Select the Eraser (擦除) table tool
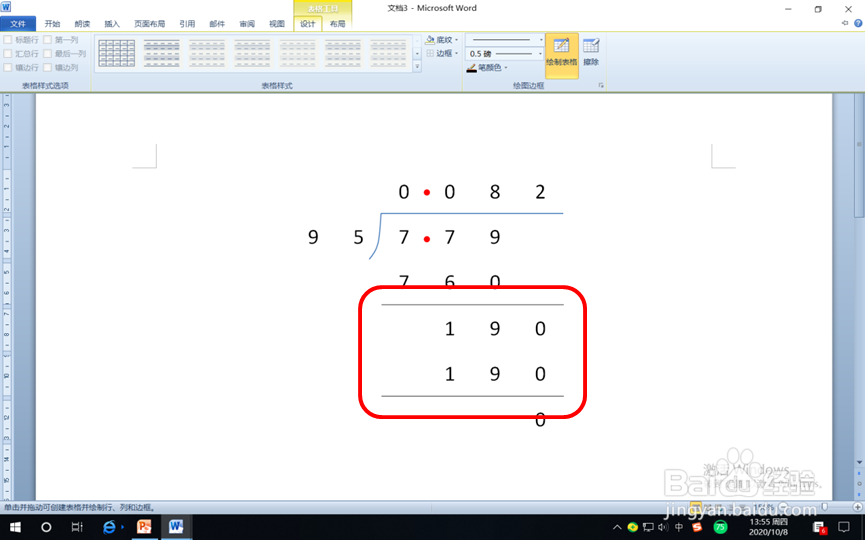 coord(591,52)
